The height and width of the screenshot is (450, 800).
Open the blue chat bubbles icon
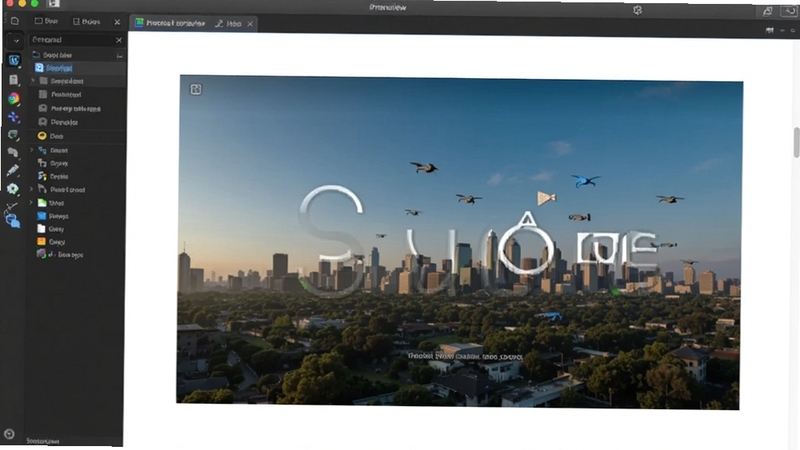point(13,220)
